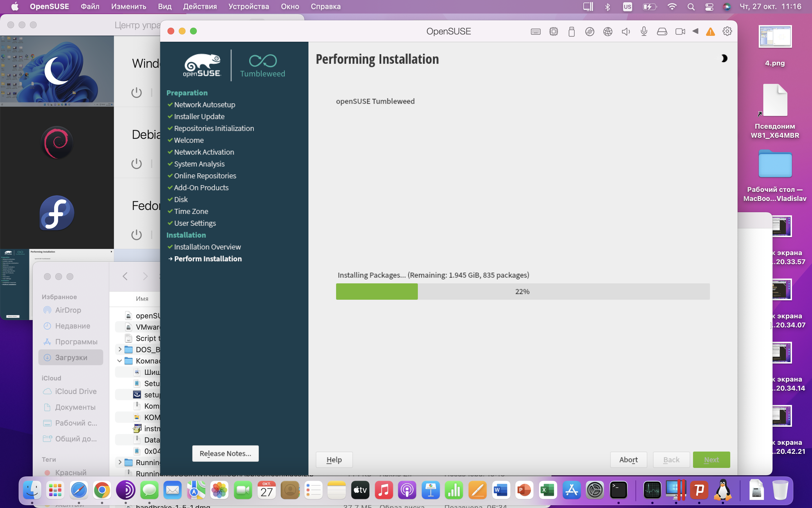812x508 pixels.
Task: Open the Действия menu
Action: [200, 6]
